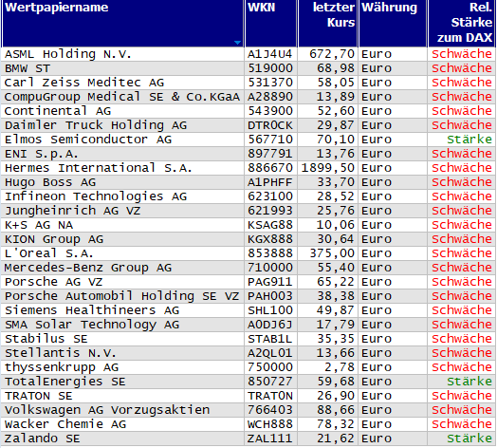Select K+S AG NA name cell
Image resolution: width=497 pixels, height=448 pixels.
click(39, 225)
